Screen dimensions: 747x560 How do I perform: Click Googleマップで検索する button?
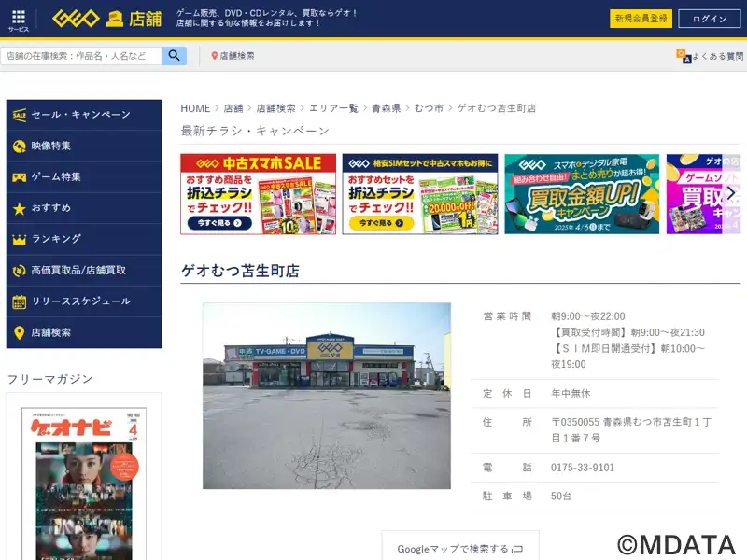460,547
